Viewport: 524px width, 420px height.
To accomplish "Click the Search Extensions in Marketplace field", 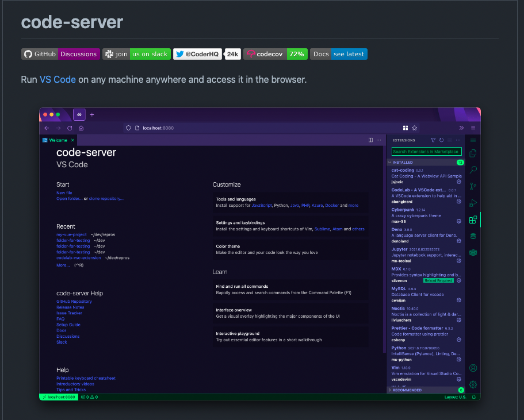I will 426,152.
